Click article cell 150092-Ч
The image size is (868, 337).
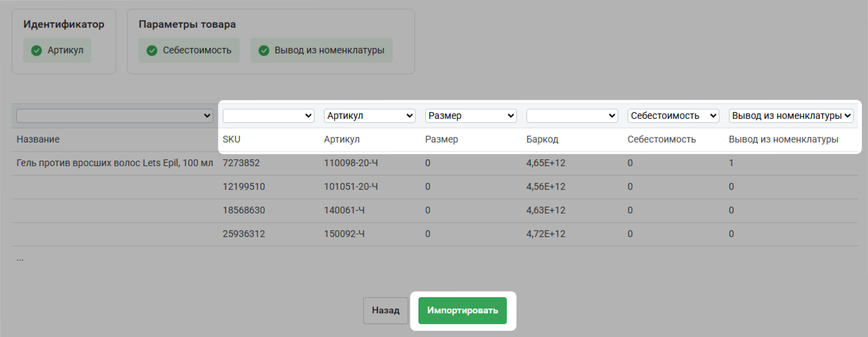[x=344, y=234]
